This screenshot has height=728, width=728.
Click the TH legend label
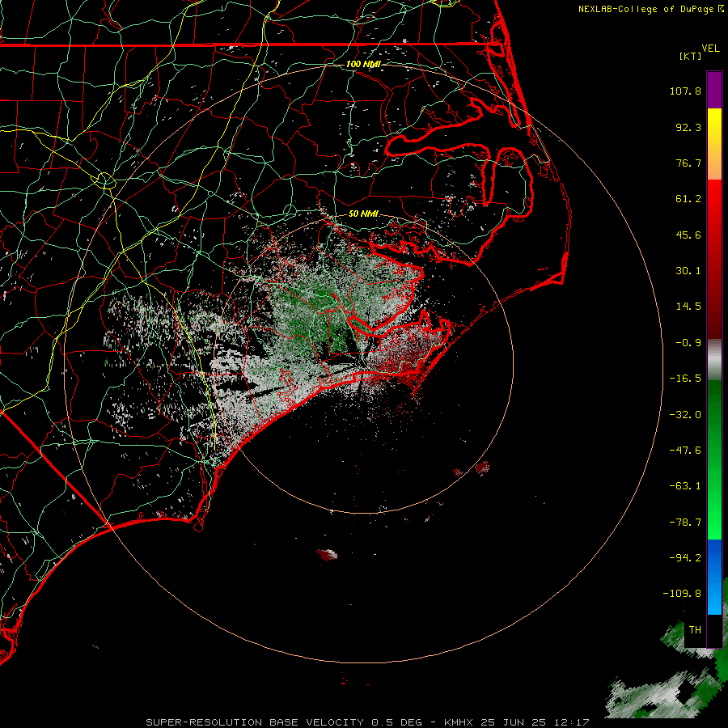[695, 630]
